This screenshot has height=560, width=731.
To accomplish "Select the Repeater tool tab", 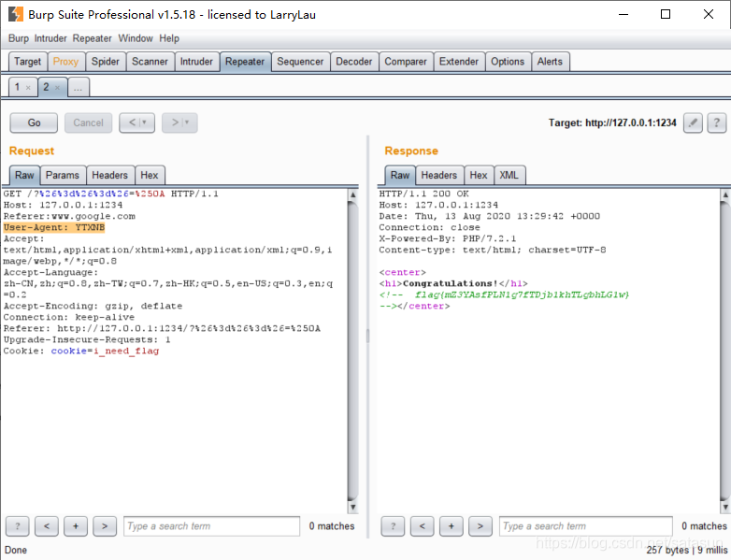I will pos(245,62).
